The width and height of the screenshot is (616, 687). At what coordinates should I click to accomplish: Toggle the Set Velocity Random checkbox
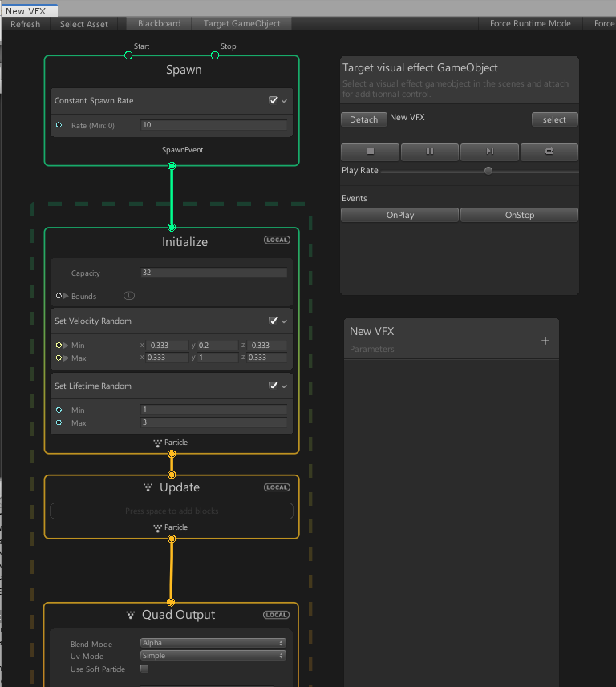pyautogui.click(x=273, y=321)
